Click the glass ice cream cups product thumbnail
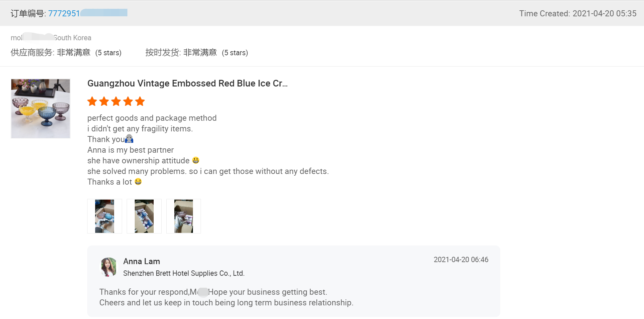 [41, 108]
